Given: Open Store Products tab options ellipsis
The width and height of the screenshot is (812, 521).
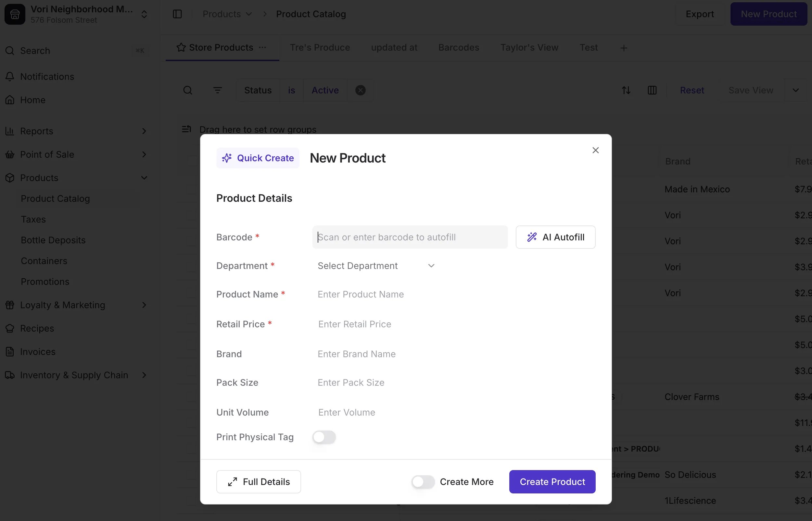Looking at the screenshot, I should click(x=262, y=47).
